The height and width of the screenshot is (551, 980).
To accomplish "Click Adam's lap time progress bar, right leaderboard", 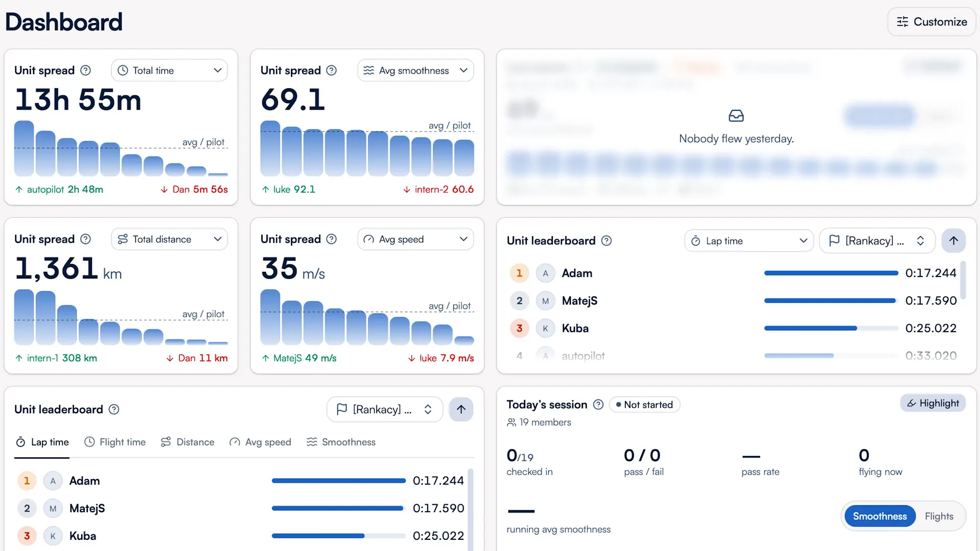I will (831, 273).
